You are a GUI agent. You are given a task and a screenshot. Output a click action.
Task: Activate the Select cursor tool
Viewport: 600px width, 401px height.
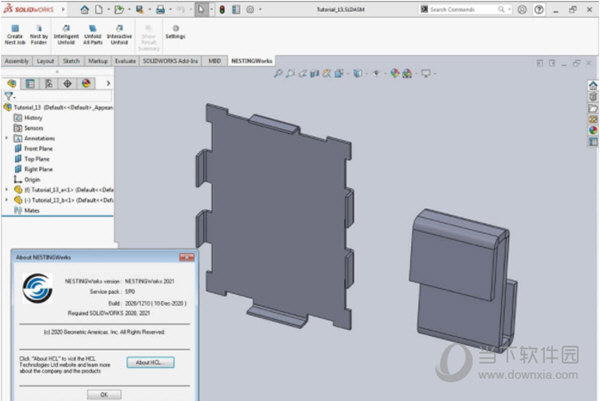201,10
